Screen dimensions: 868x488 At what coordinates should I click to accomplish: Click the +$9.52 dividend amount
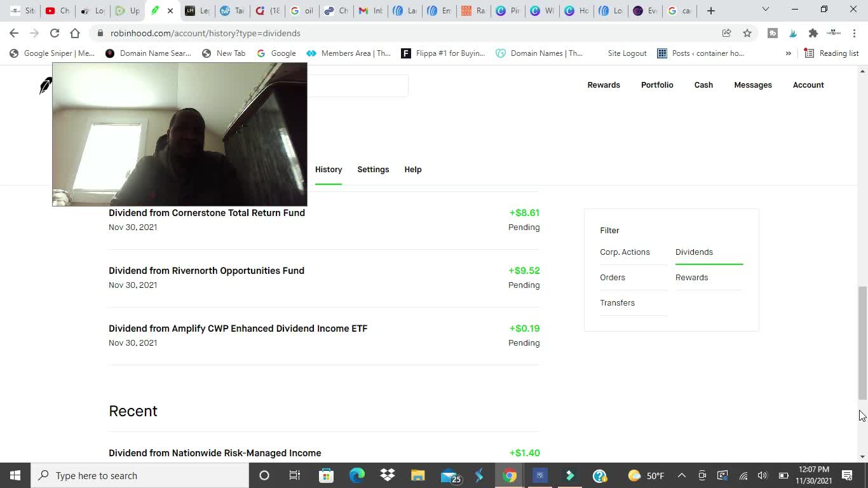click(x=524, y=271)
